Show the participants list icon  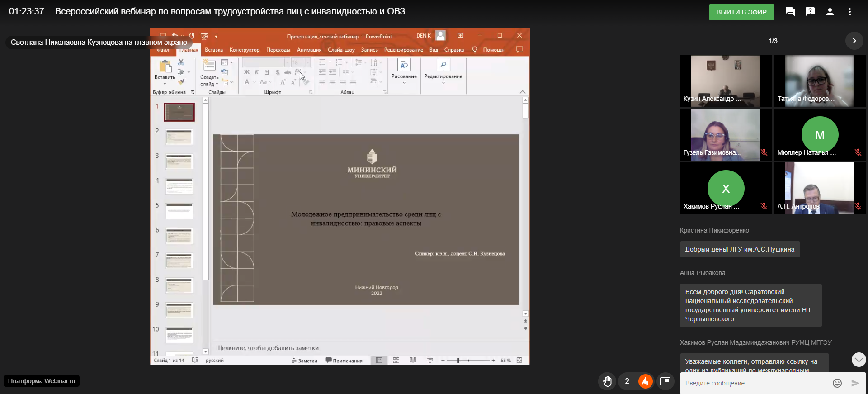click(830, 12)
